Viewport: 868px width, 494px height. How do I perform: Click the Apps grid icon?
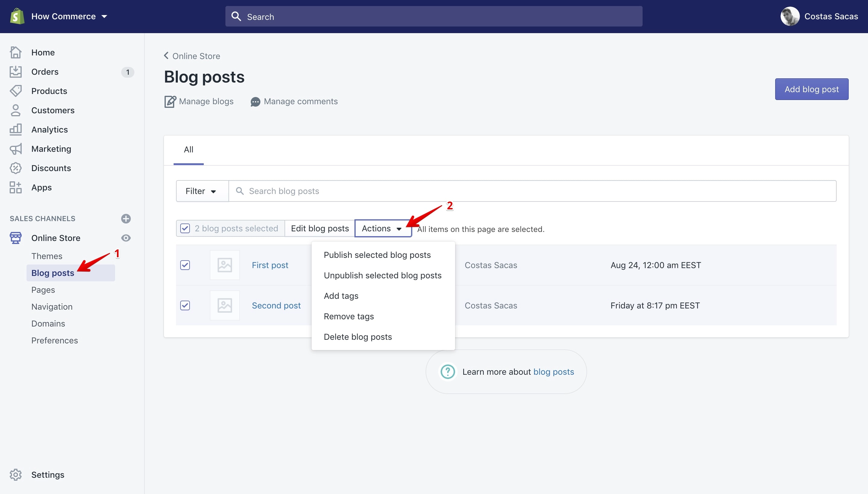pyautogui.click(x=16, y=187)
